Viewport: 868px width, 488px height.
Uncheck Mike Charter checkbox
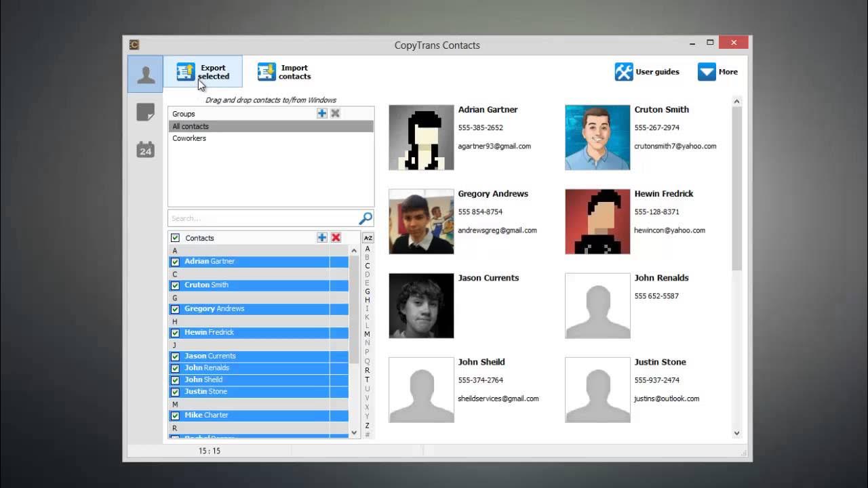[x=175, y=415]
